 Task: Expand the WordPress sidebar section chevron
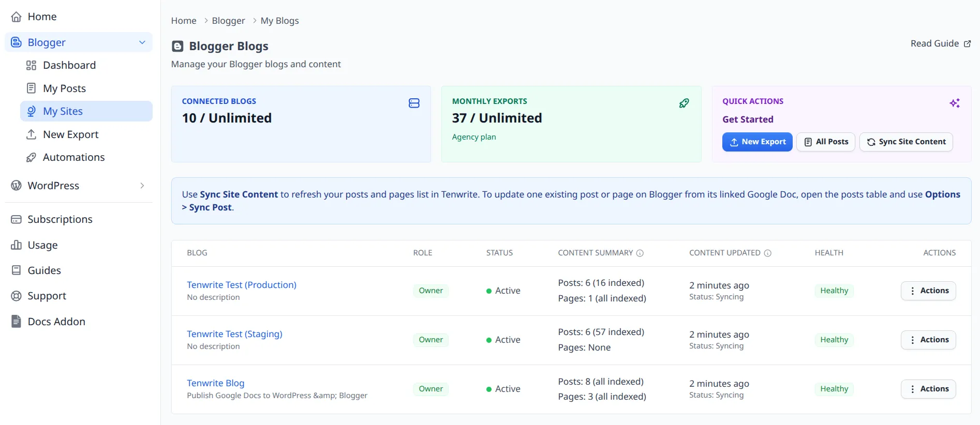[x=142, y=186]
